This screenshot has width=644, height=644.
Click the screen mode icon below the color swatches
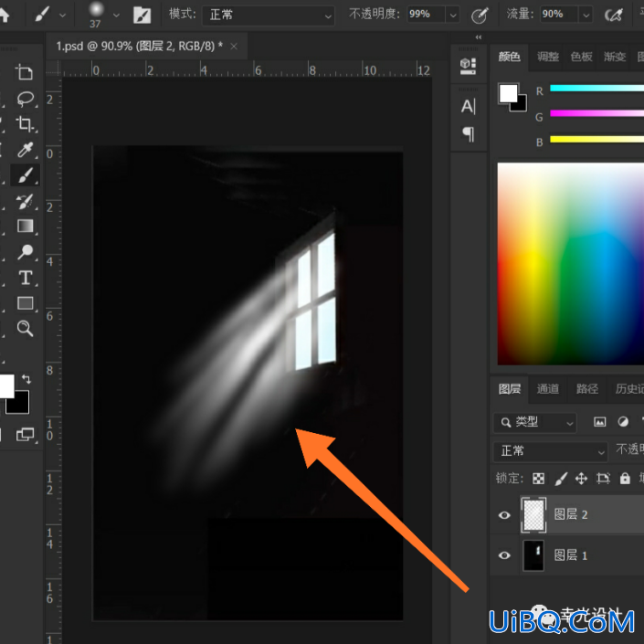coord(25,435)
